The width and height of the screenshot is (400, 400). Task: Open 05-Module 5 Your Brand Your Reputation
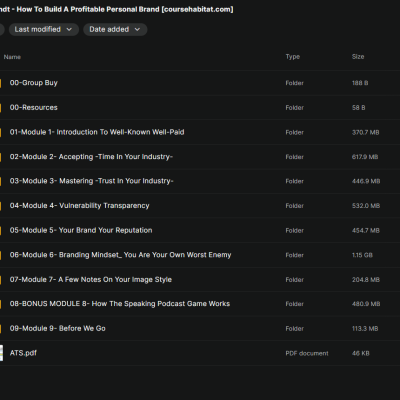click(x=81, y=230)
